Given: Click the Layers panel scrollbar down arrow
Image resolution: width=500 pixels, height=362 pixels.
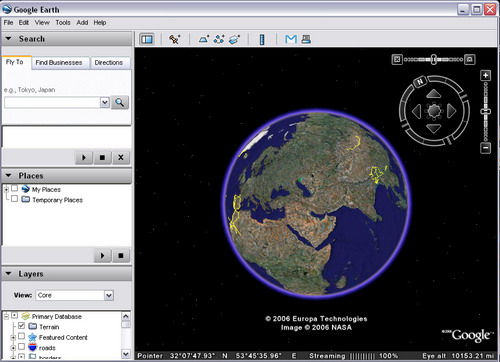Looking at the screenshot, I should (126, 354).
